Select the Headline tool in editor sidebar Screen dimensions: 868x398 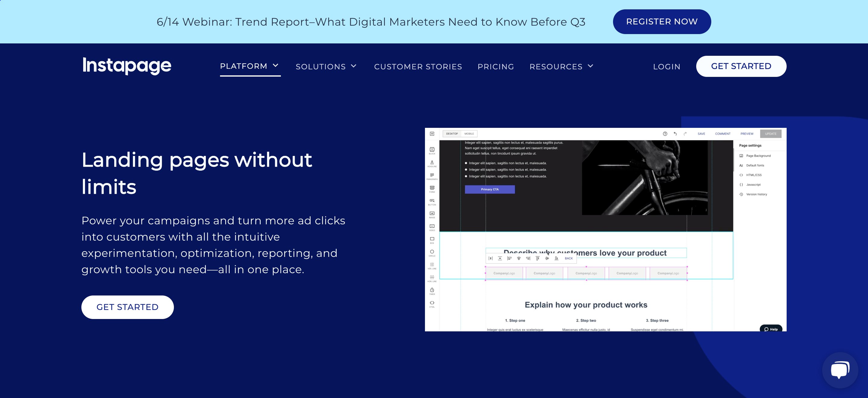(x=432, y=163)
